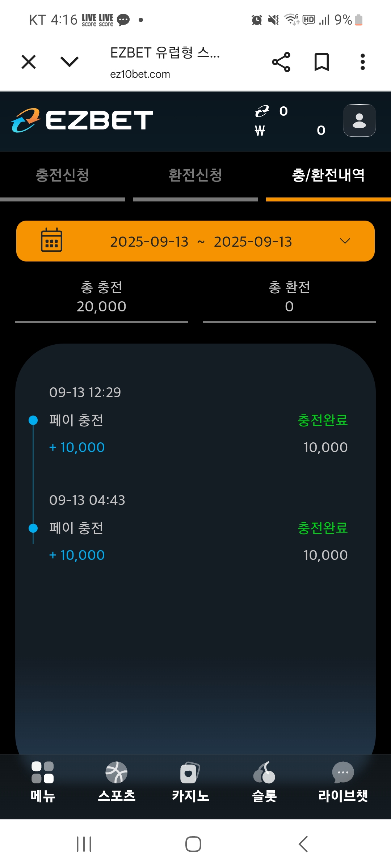Expand the date range dropdown arrow
This screenshot has height=868, width=391.
[345, 241]
